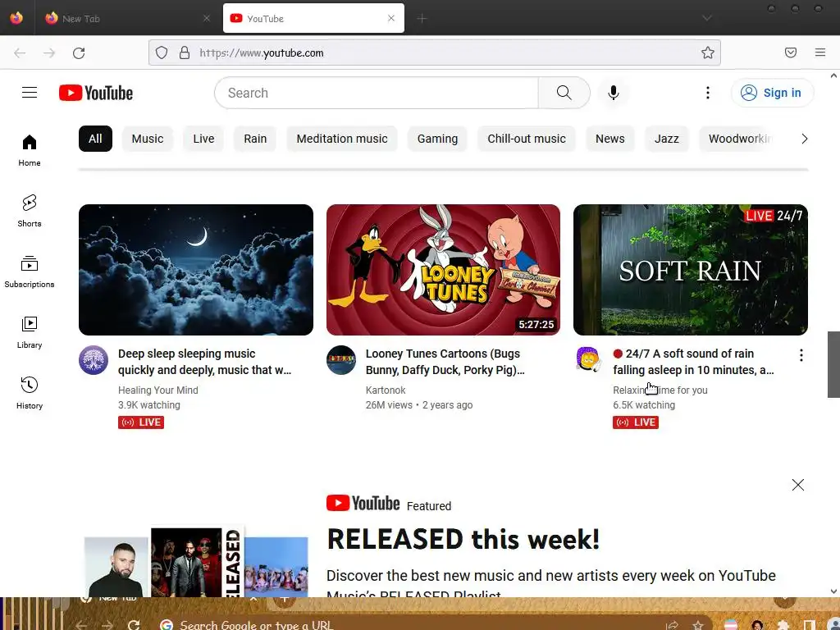The width and height of the screenshot is (840, 630).
Task: Open the YouTube hamburger guide menu
Action: coord(30,93)
